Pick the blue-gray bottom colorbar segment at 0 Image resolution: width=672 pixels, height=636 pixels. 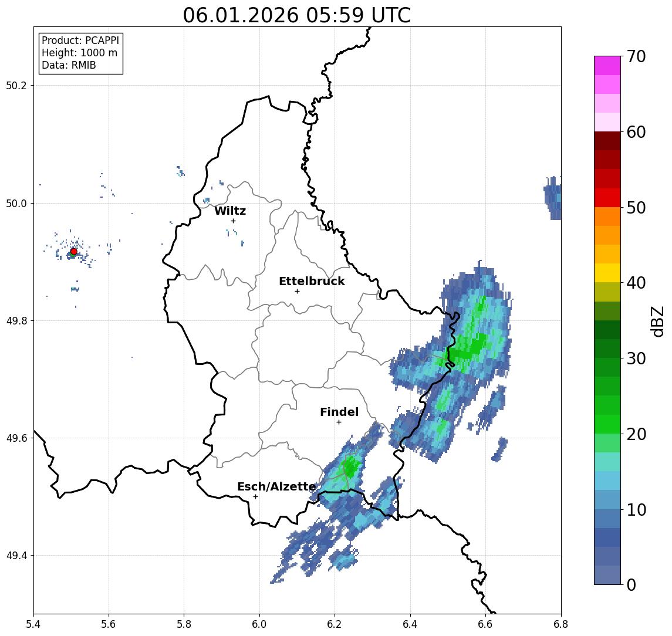(x=607, y=575)
